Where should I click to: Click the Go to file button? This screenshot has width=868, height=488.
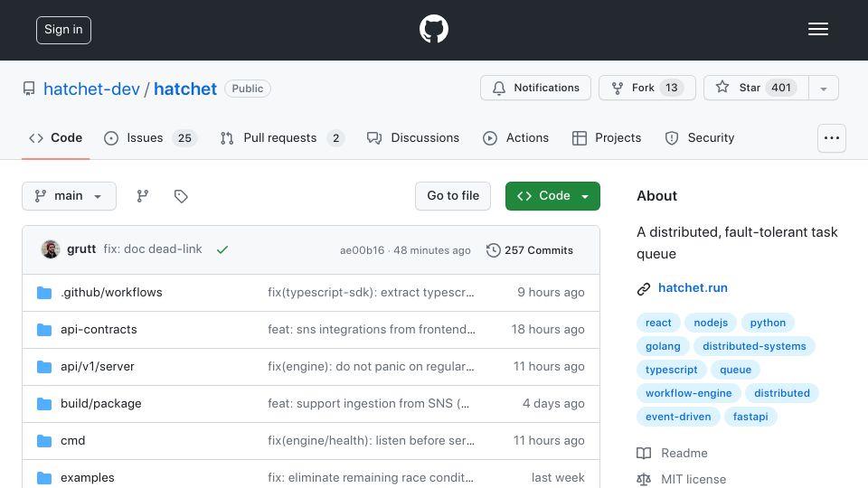point(453,196)
